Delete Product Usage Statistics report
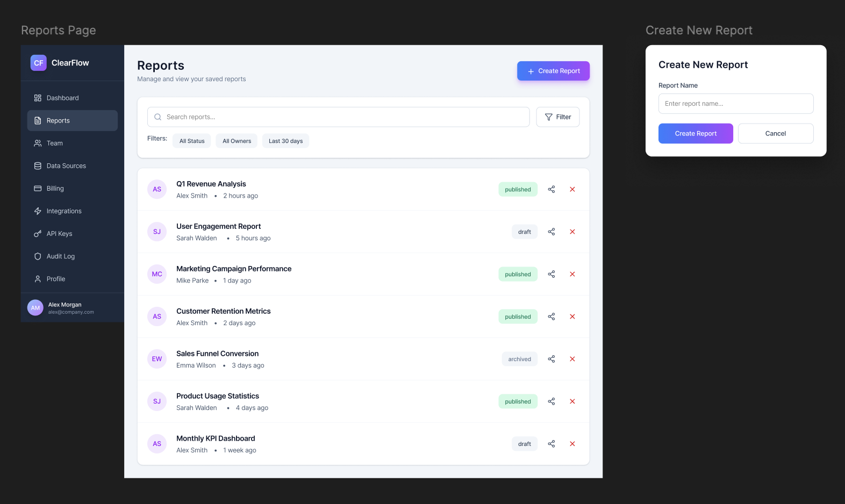This screenshot has width=845, height=504. point(572,401)
